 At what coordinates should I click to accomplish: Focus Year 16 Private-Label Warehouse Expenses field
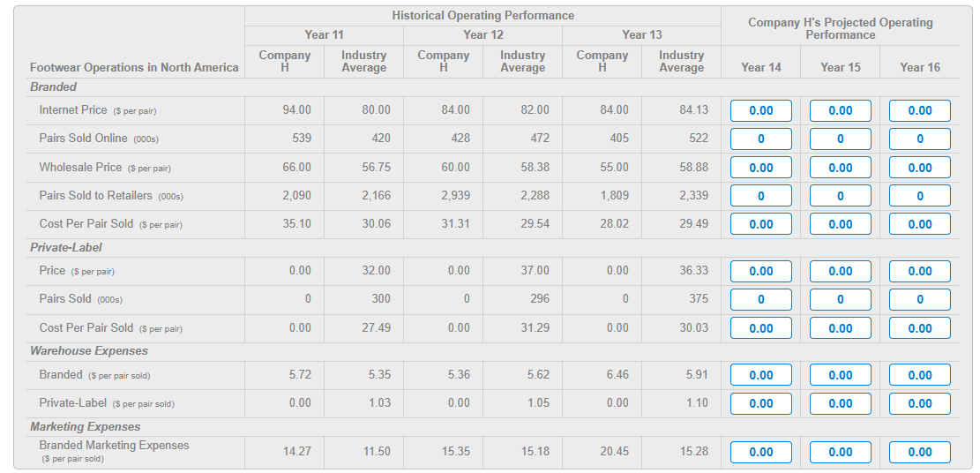click(x=919, y=403)
